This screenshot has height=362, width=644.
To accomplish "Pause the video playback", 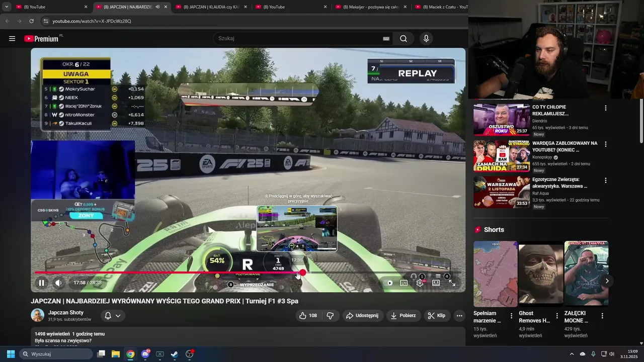I will point(42,283).
